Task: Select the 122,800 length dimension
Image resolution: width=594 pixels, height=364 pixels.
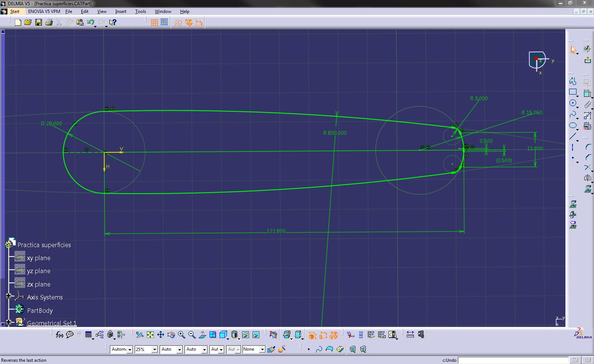Action: point(276,231)
